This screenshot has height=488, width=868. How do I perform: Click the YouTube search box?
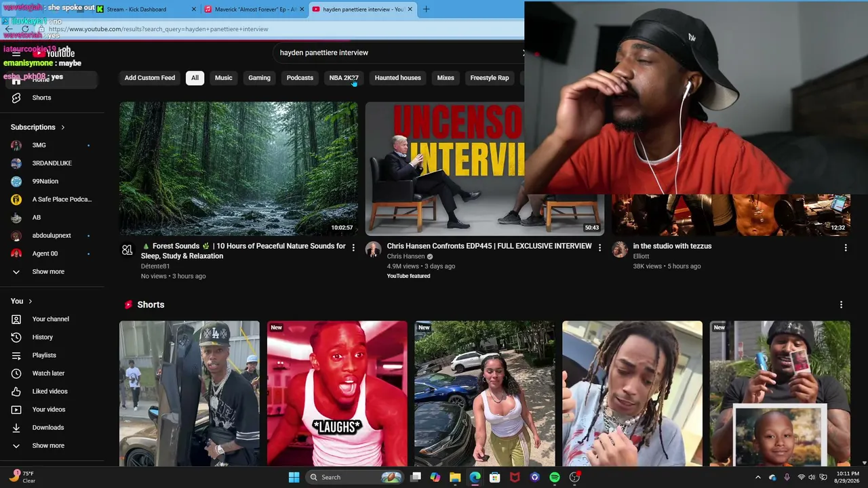[400, 53]
